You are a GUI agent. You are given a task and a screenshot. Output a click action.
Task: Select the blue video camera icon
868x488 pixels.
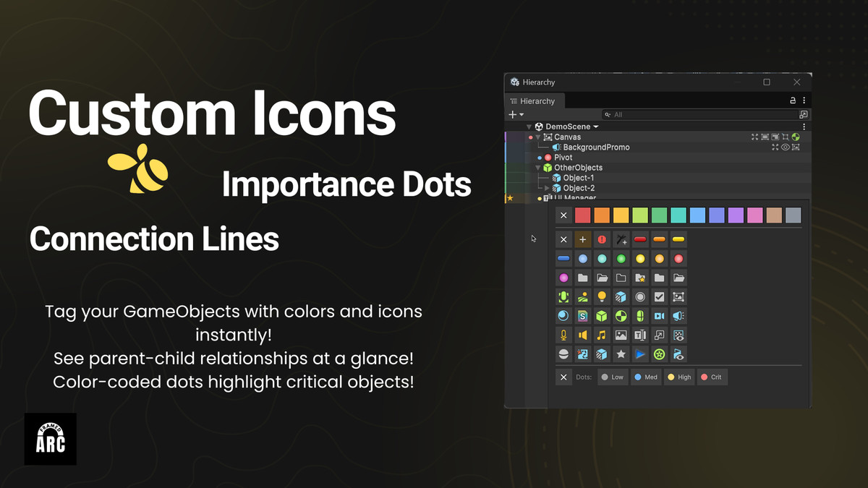pyautogui.click(x=660, y=316)
